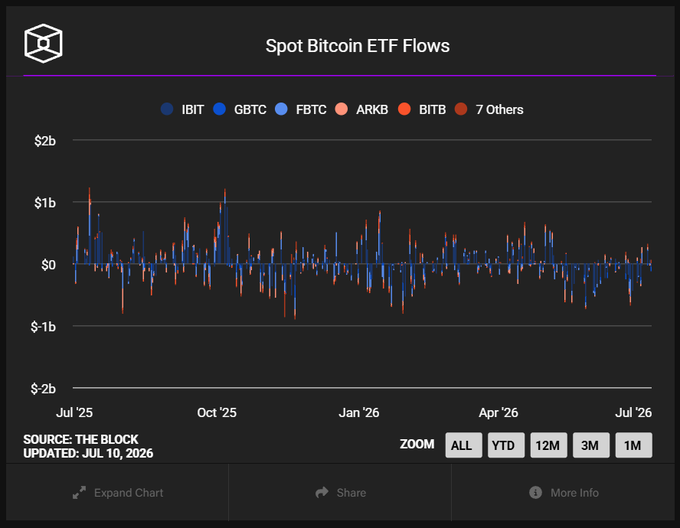Click the ZOOM label

coord(417,444)
